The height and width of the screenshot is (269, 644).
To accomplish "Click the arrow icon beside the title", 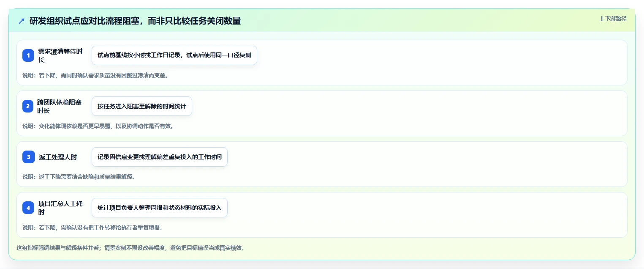I will point(22,21).
